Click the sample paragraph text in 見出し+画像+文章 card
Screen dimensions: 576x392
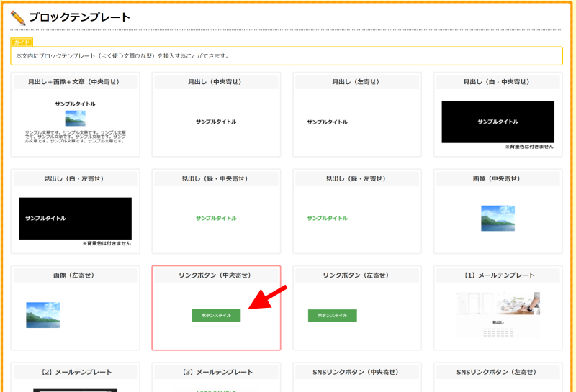[x=76, y=137]
